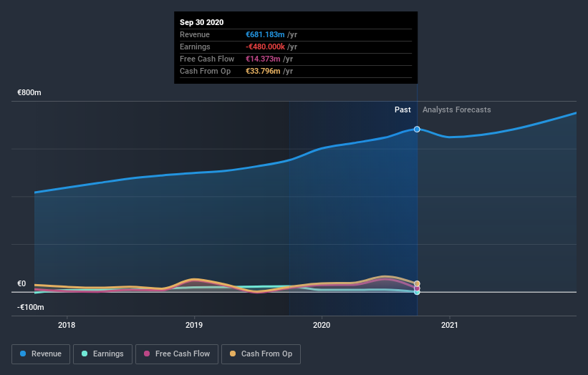
Task: Click the -€480.000k earnings value
Action: (x=265, y=47)
